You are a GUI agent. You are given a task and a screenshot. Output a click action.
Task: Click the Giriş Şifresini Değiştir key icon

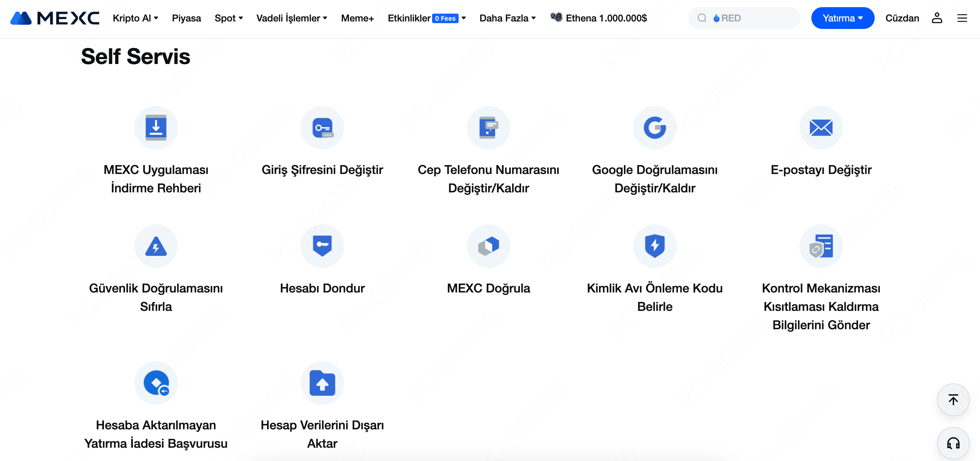pyautogui.click(x=322, y=128)
